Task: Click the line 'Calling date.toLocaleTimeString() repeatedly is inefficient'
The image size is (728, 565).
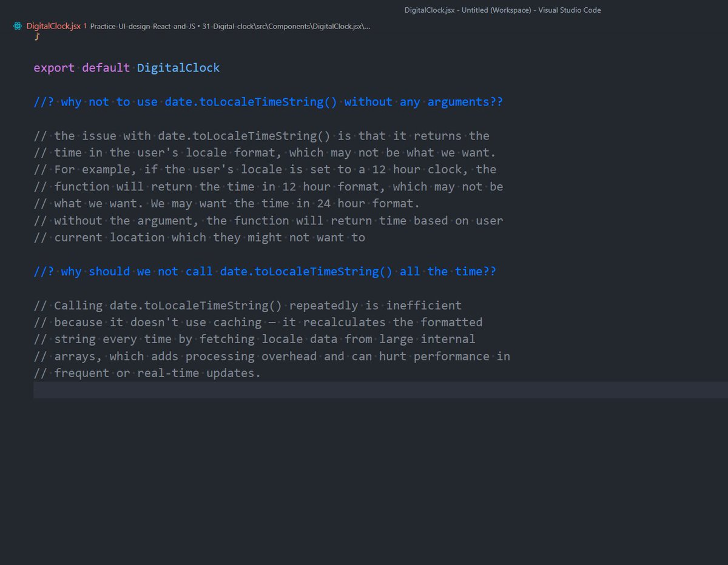Action: (248, 306)
